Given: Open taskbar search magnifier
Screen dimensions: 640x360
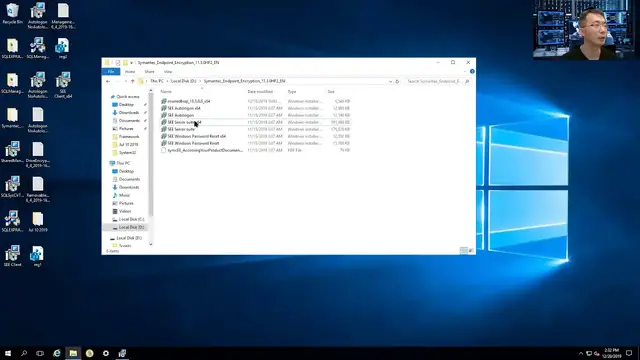Looking at the screenshot, I should coord(24,353).
